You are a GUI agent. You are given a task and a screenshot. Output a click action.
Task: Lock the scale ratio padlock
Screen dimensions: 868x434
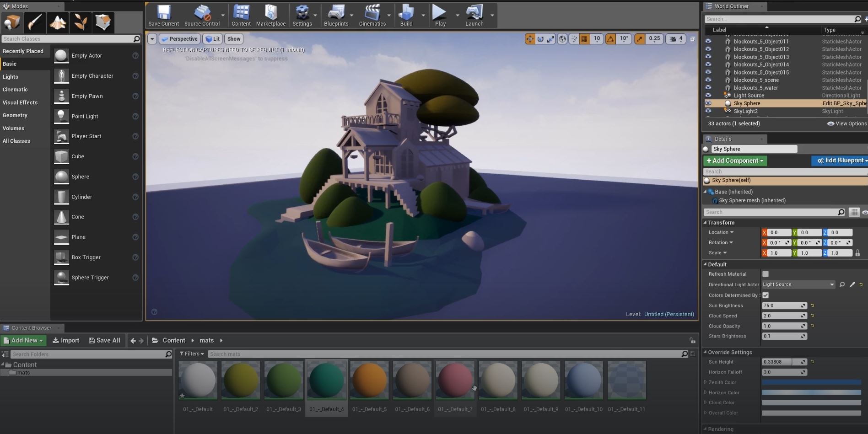click(x=857, y=253)
